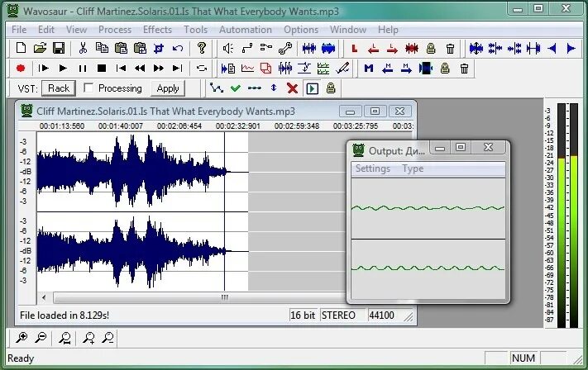
Task: Enable the Processing checkbox
Action: (x=88, y=88)
